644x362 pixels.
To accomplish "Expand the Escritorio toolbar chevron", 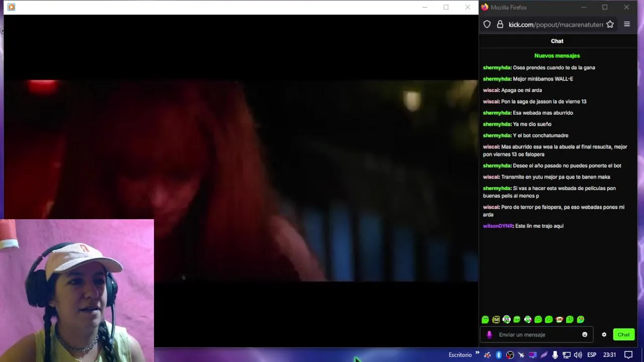I will (477, 353).
